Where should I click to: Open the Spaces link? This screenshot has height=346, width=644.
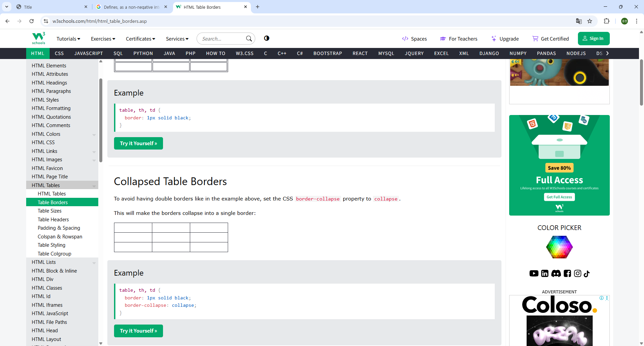tap(415, 39)
